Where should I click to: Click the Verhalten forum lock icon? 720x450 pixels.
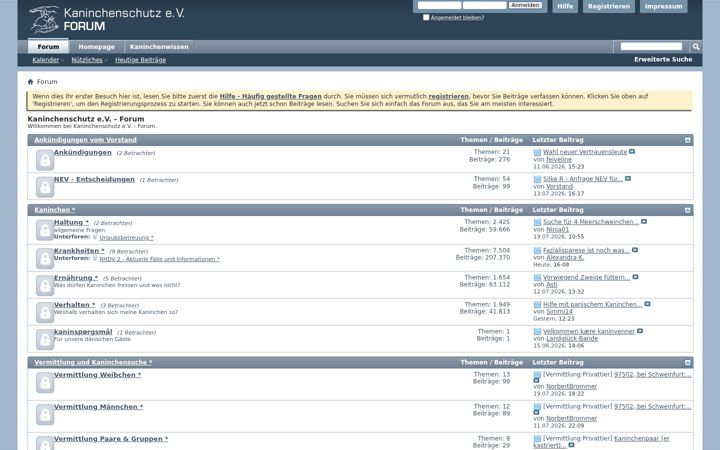pos(45,313)
